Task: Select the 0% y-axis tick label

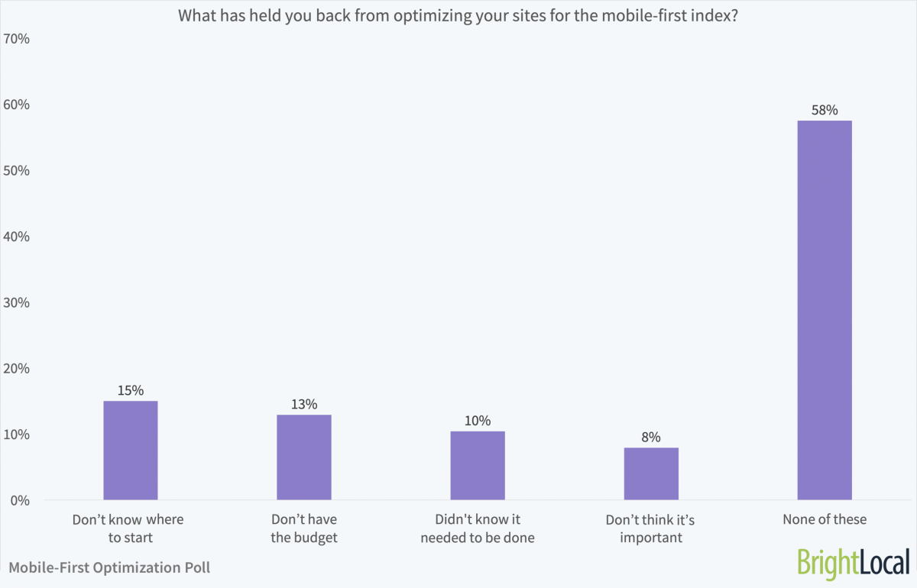Action: [x=19, y=500]
